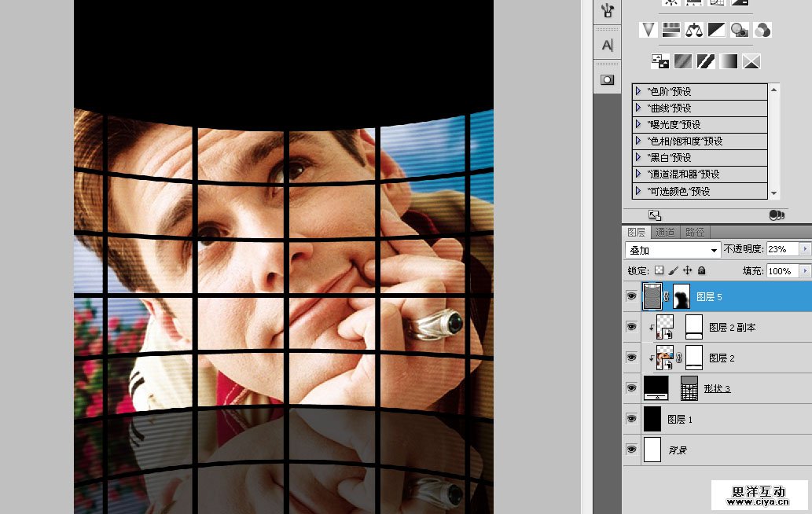Hide the 背景 layer eye icon
Image resolution: width=812 pixels, height=514 pixels.
[631, 450]
